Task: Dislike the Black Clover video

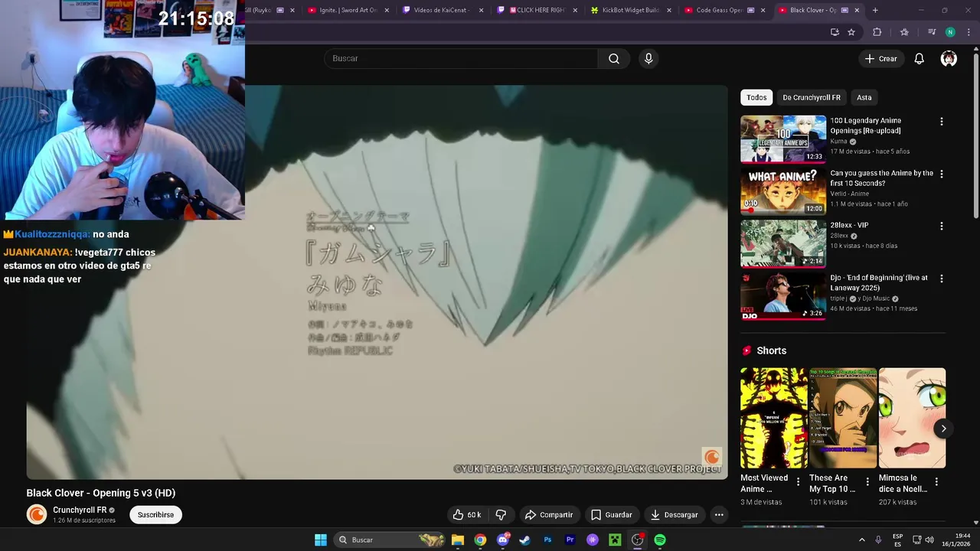Action: point(501,515)
